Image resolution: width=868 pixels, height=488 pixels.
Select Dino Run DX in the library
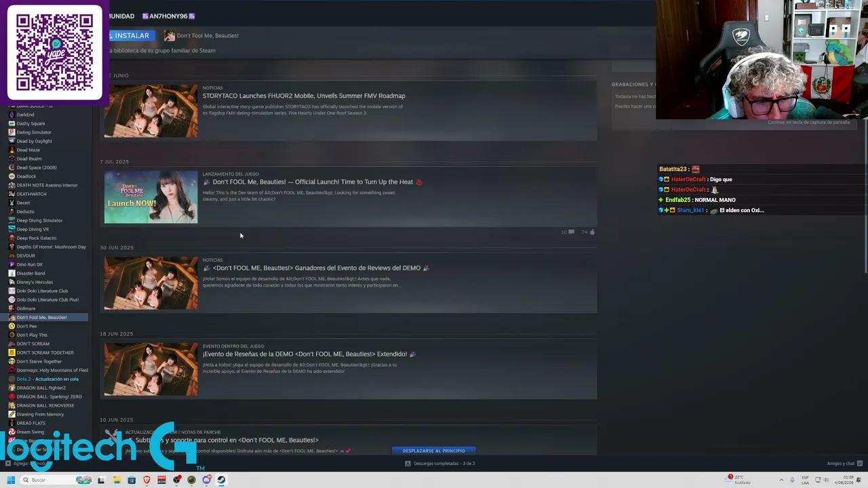tap(30, 264)
